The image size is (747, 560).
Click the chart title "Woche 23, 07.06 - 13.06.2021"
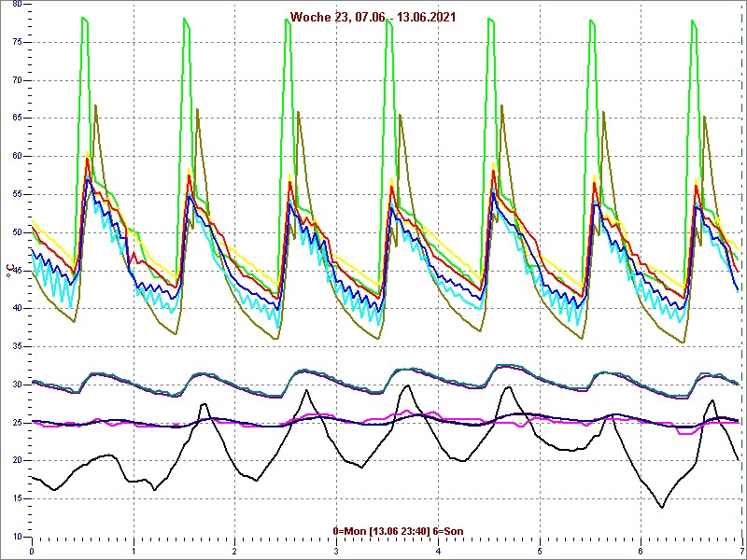tap(373, 17)
